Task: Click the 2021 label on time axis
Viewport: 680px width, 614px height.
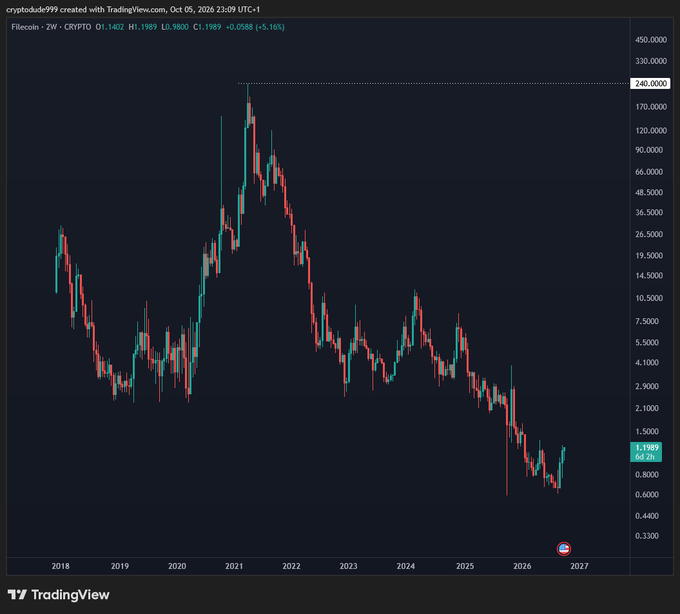Action: (x=234, y=566)
